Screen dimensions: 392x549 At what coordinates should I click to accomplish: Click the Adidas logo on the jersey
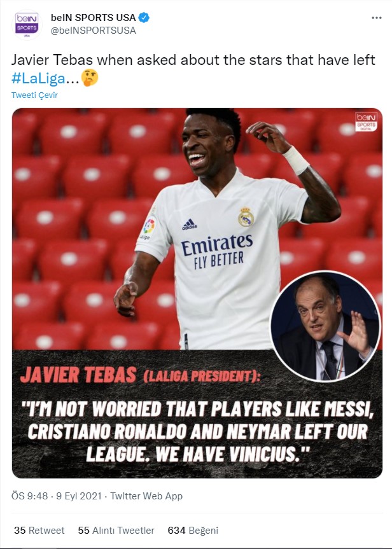pos(189,225)
